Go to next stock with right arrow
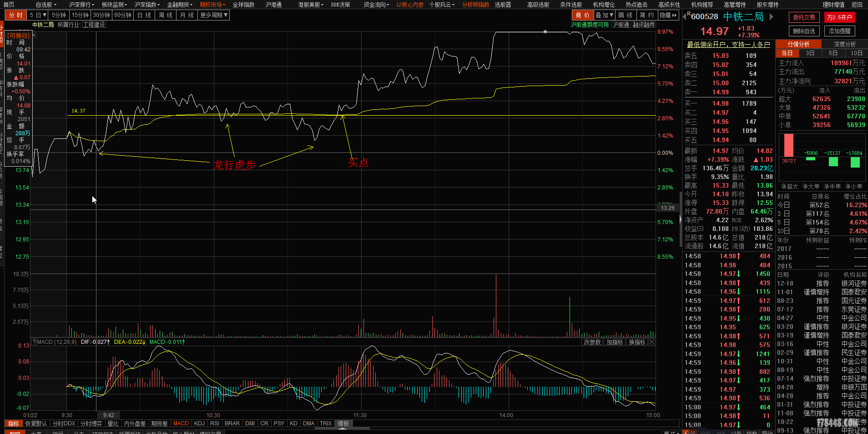868x434 pixels. 772,17
